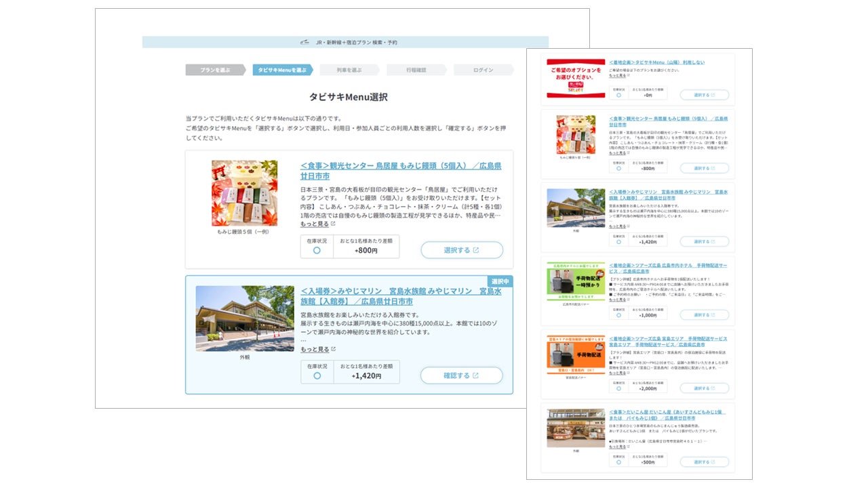868x488 pixels.
Task: Open the だいこん屋 title link
Action: 669,415
